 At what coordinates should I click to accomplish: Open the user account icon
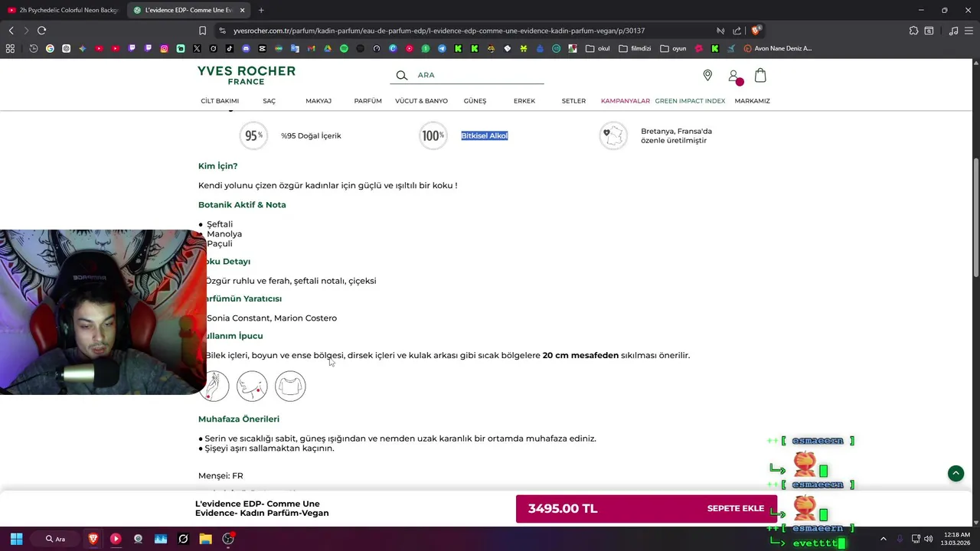pyautogui.click(x=733, y=76)
